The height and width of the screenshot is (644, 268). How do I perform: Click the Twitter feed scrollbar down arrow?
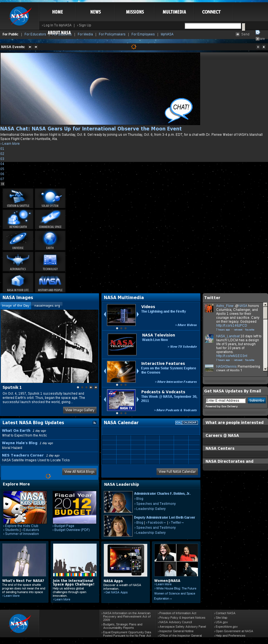[x=265, y=369]
